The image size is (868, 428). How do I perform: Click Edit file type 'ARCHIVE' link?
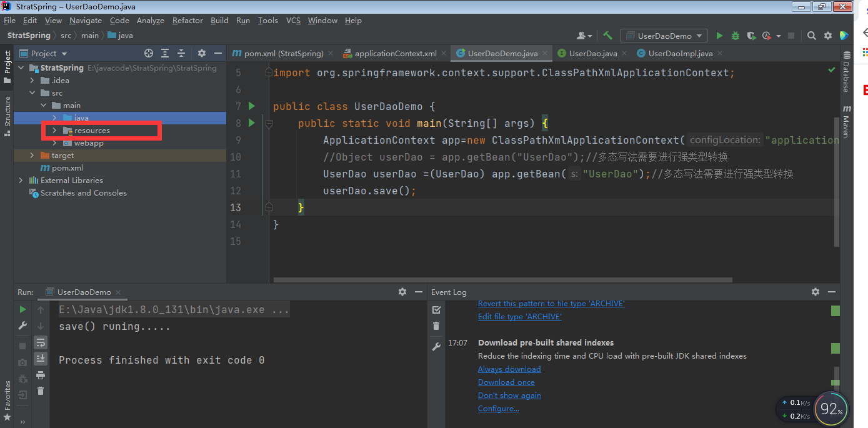pyautogui.click(x=520, y=317)
